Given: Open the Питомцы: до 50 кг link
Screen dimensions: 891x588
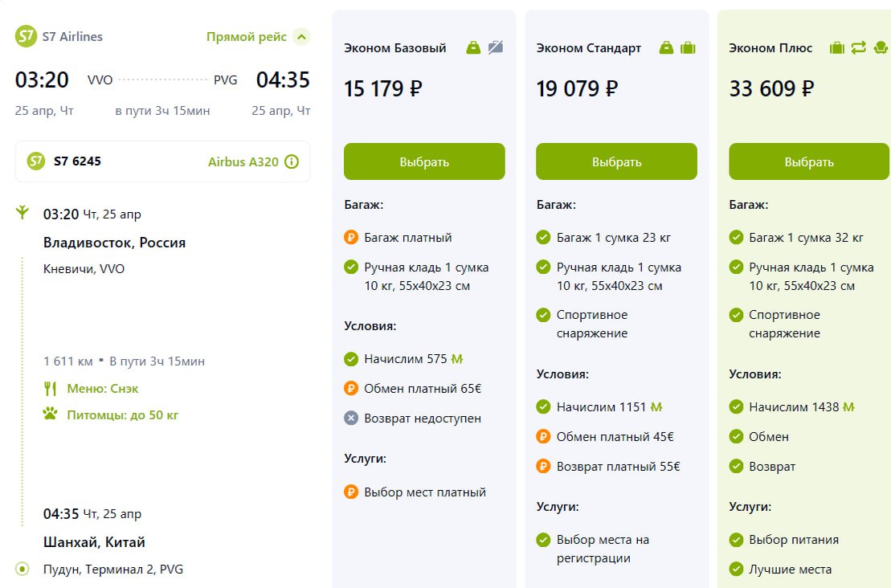Looking at the screenshot, I should tap(122, 415).
